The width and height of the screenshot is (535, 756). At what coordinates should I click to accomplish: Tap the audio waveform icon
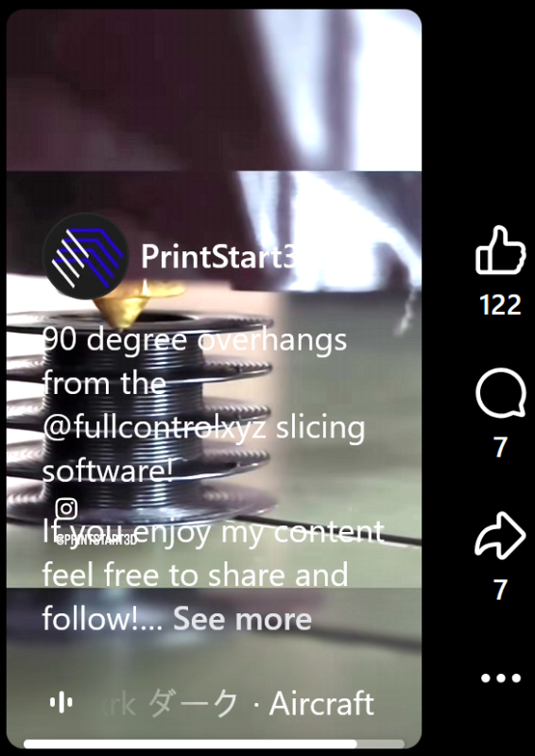click(61, 702)
